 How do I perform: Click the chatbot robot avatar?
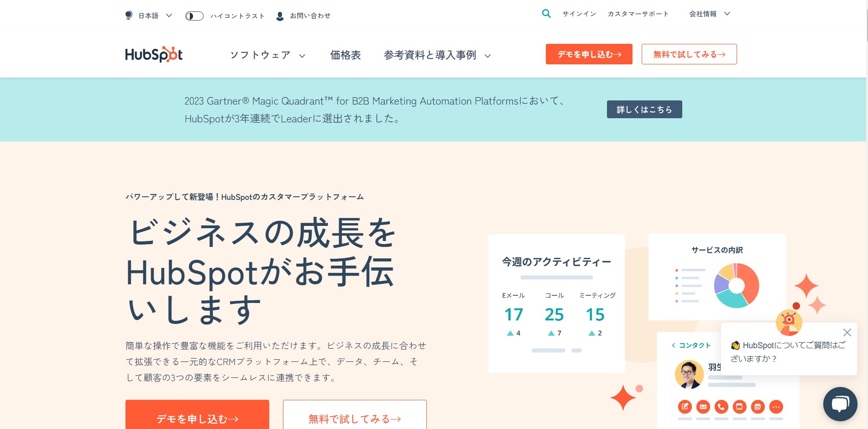[x=789, y=322]
